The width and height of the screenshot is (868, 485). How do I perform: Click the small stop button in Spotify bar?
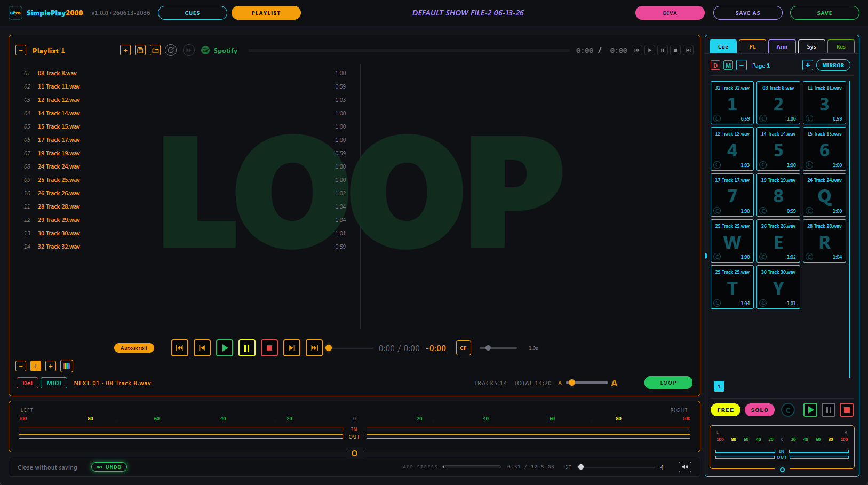point(675,50)
